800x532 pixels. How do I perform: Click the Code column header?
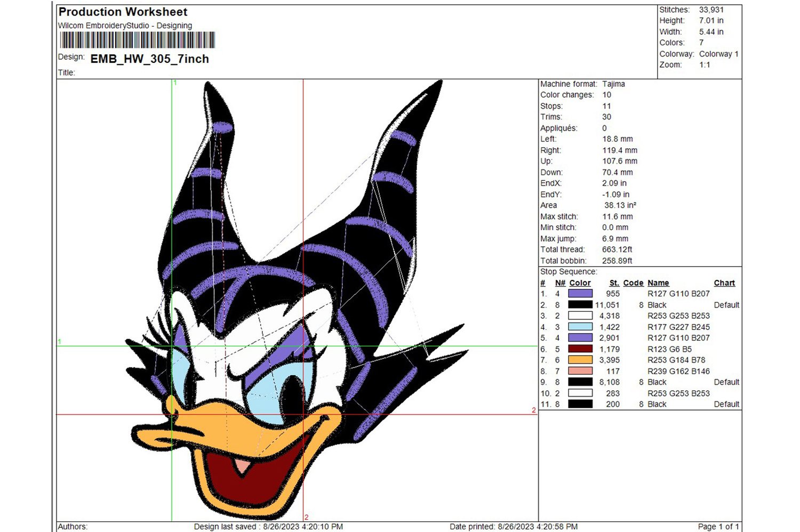point(633,283)
